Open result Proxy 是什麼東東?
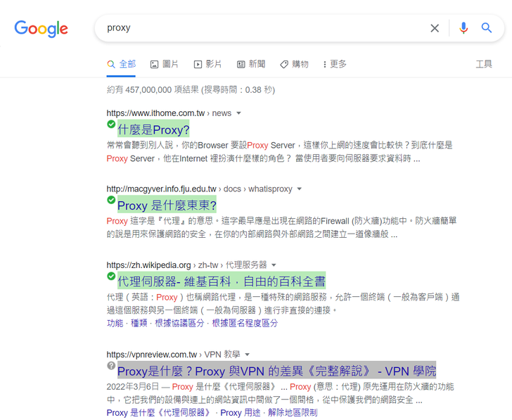 167,205
